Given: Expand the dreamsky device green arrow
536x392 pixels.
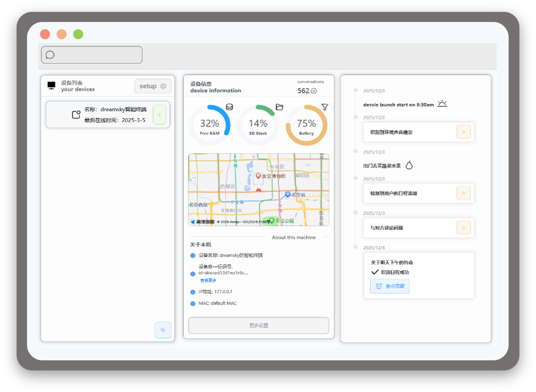Looking at the screenshot, I should pyautogui.click(x=160, y=114).
